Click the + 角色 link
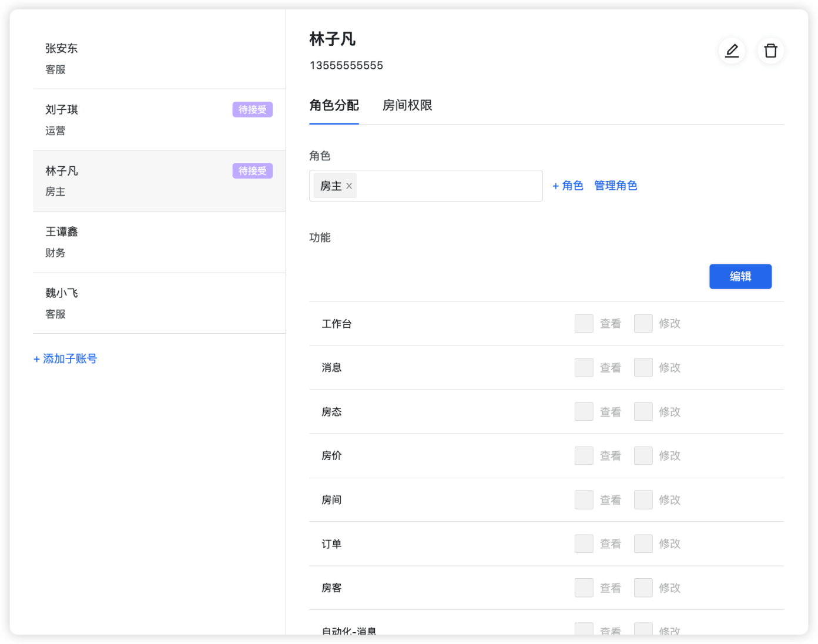Viewport: 818px width, 644px height. click(567, 186)
